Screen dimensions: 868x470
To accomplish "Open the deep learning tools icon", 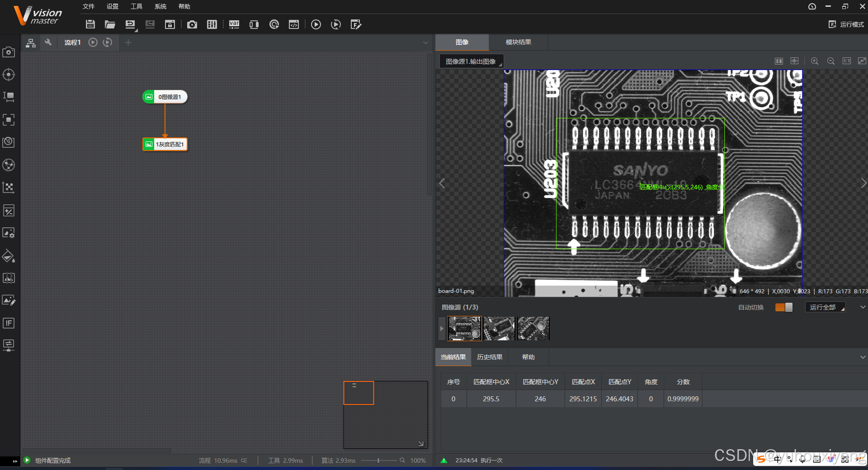I will coord(9,165).
